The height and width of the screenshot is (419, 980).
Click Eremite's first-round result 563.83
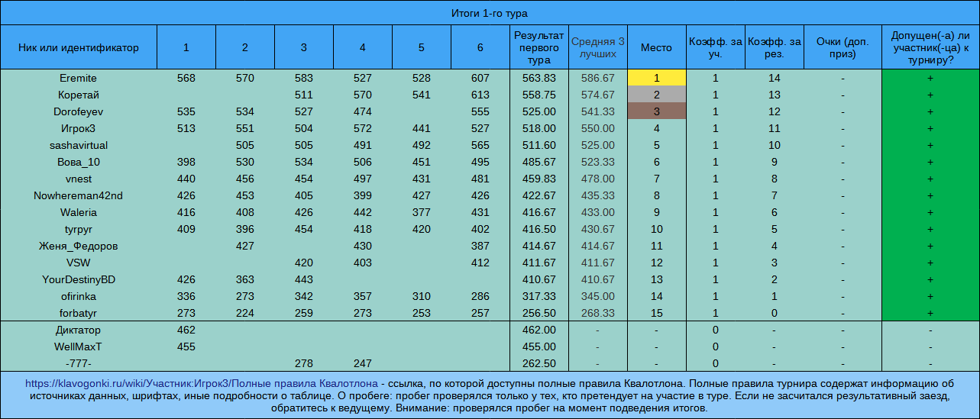pyautogui.click(x=539, y=79)
